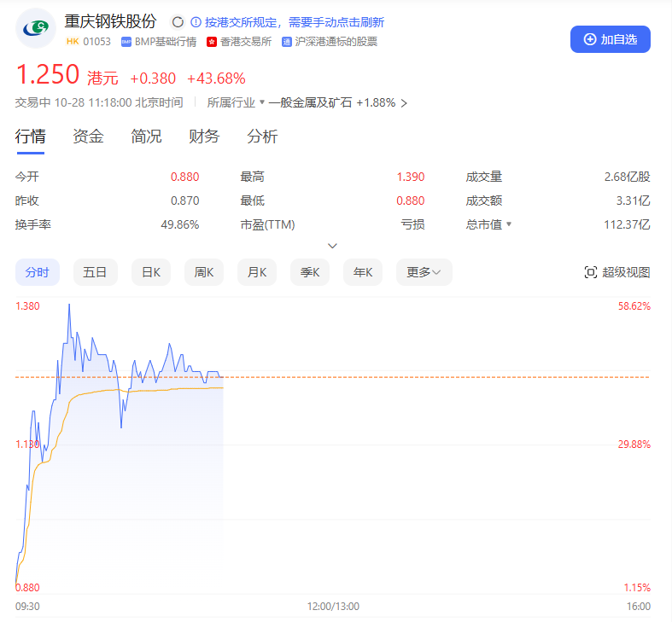
Task: Switch to 行情 tab
Action: pyautogui.click(x=30, y=137)
